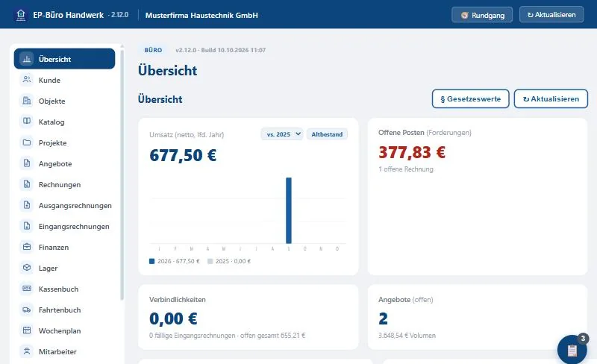
Task: Open the Rechnungen page
Action: [64, 185]
